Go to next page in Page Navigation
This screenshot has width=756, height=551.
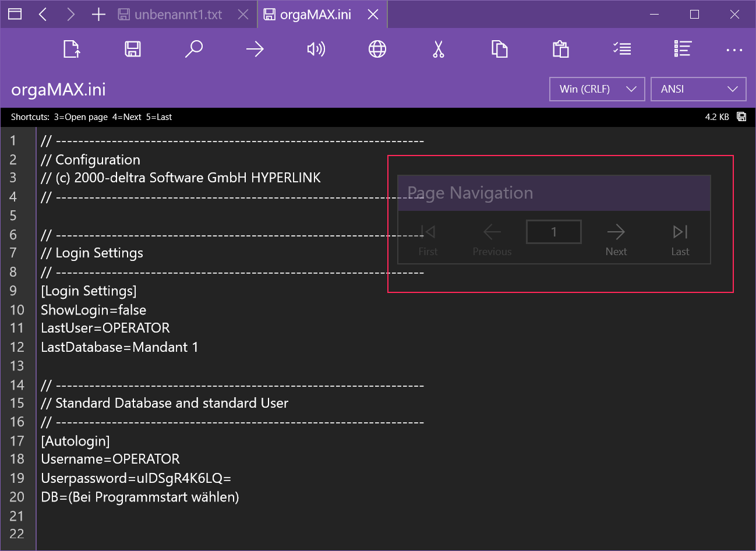616,240
